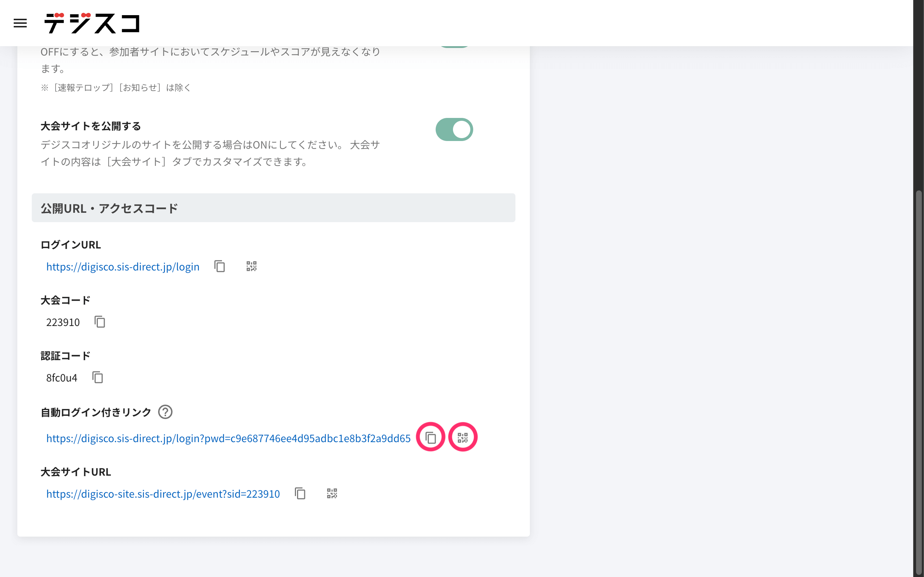Show QR code for ログインURL
924x577 pixels.
(x=251, y=267)
